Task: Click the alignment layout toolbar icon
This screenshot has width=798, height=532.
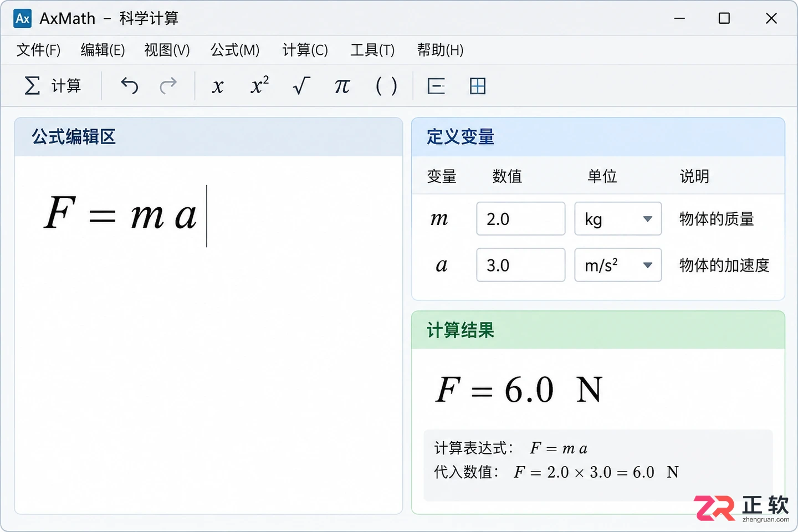Action: coord(436,86)
